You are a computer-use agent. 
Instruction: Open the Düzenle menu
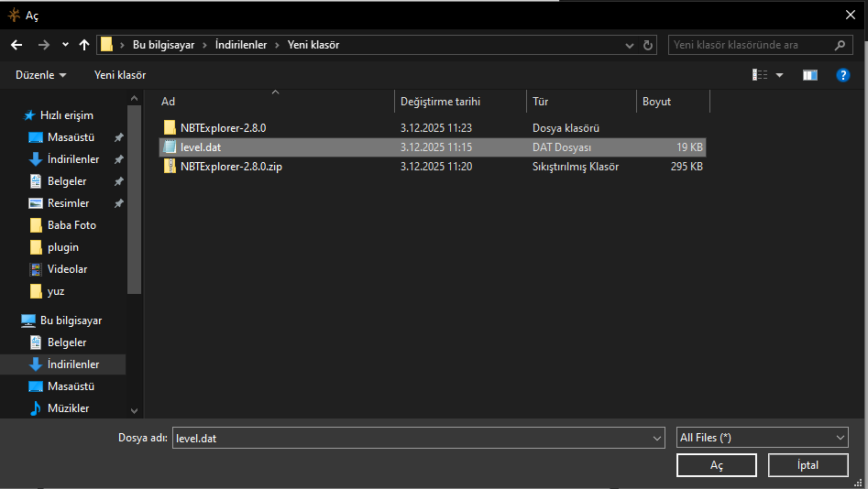pos(41,75)
